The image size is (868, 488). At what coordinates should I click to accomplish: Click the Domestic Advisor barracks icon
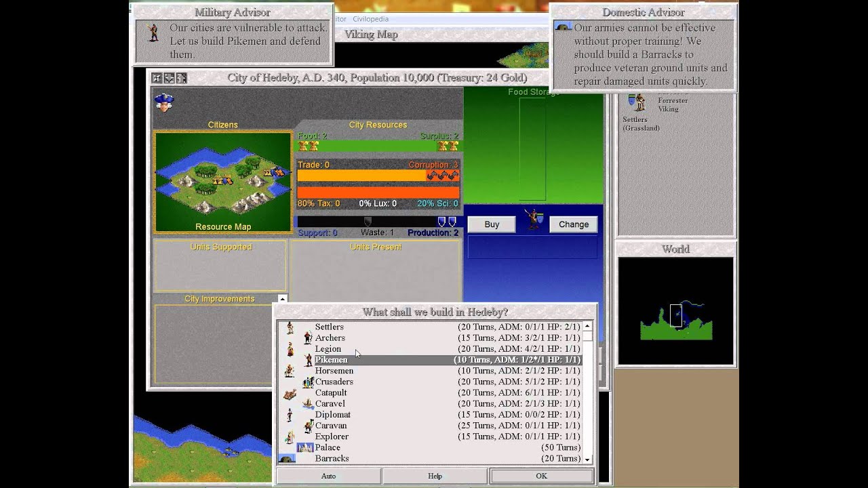(x=563, y=26)
